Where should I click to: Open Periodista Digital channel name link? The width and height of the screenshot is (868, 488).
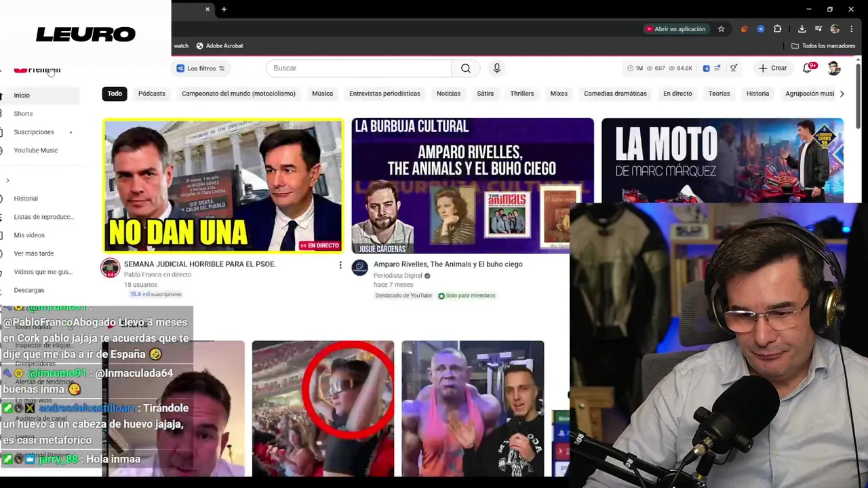click(x=397, y=276)
